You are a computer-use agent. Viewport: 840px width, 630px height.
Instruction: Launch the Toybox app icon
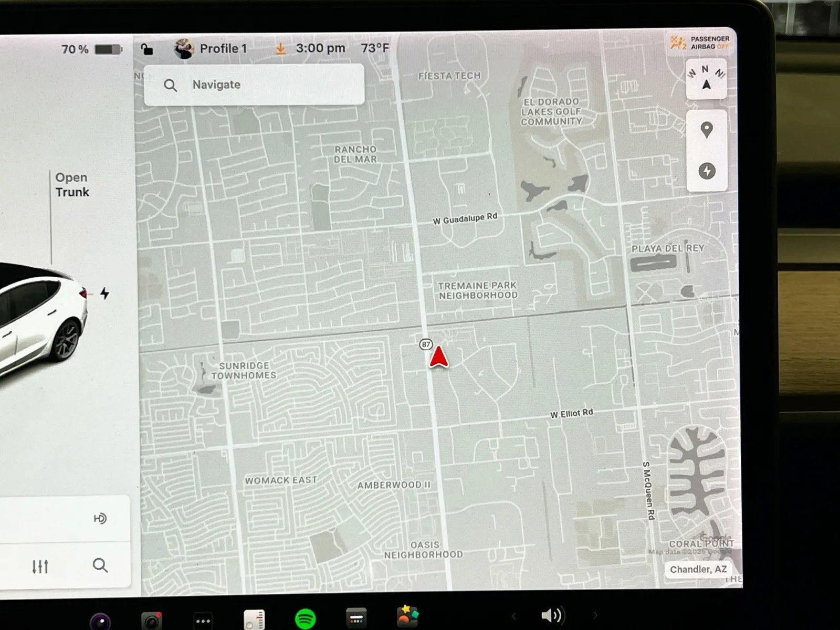[x=407, y=617]
